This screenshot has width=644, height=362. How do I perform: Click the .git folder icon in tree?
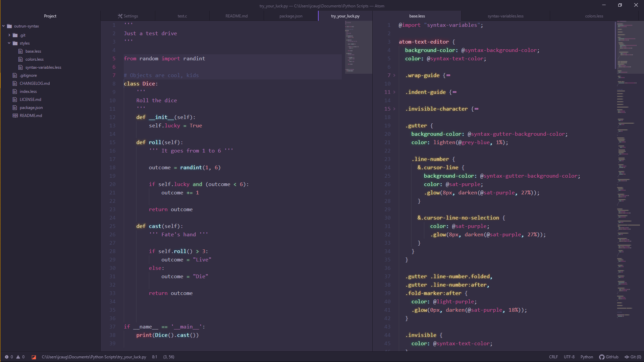pos(15,35)
